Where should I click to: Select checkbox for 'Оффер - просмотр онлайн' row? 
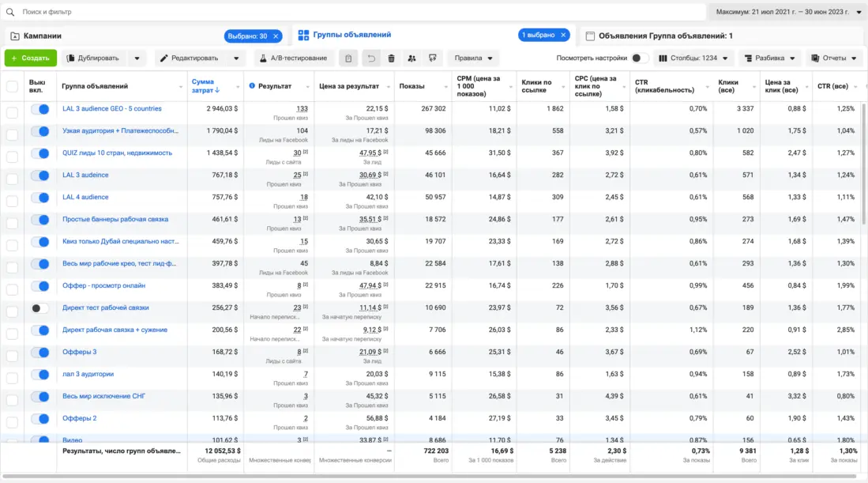pyautogui.click(x=12, y=289)
